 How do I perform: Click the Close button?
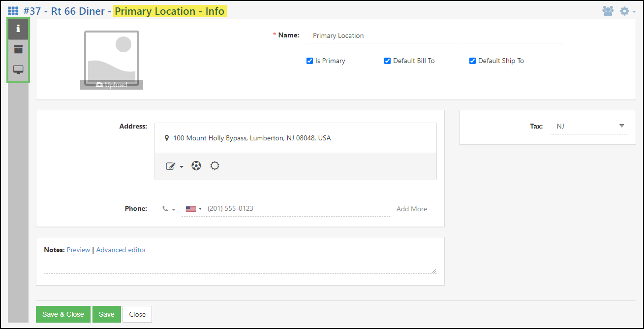(137, 314)
